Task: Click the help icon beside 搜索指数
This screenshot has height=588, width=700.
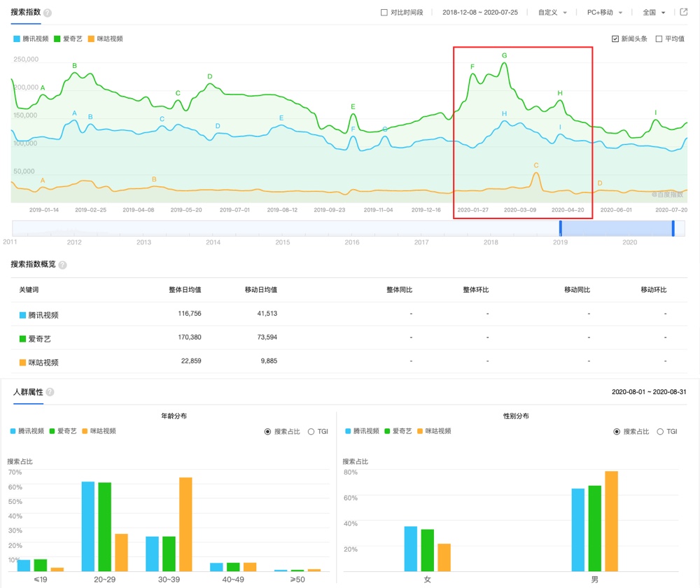Action: [48, 13]
